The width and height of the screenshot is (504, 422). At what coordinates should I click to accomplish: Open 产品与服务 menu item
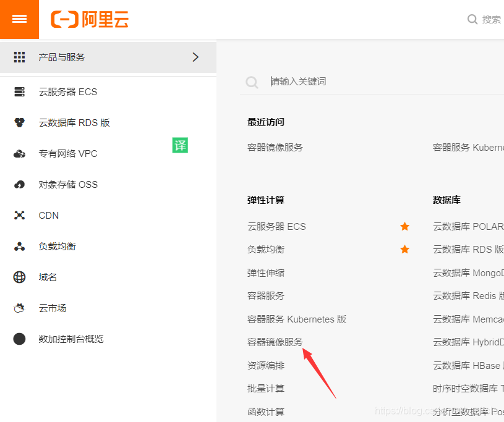coord(108,57)
